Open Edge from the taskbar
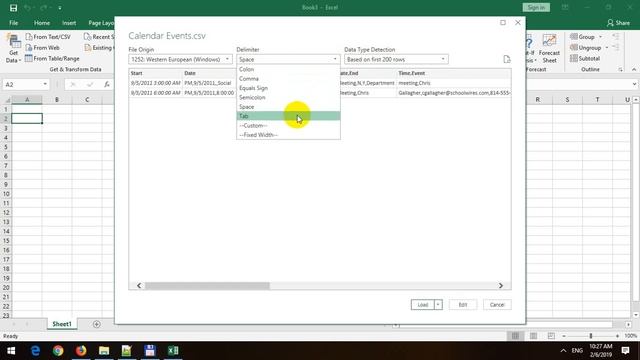This screenshot has width=640, height=360. (x=36, y=351)
